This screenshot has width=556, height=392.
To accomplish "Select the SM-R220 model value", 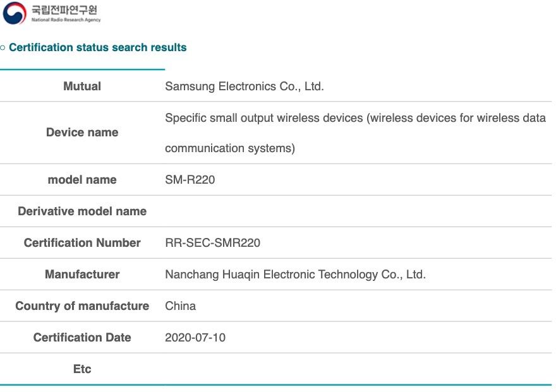I will click(x=190, y=179).
